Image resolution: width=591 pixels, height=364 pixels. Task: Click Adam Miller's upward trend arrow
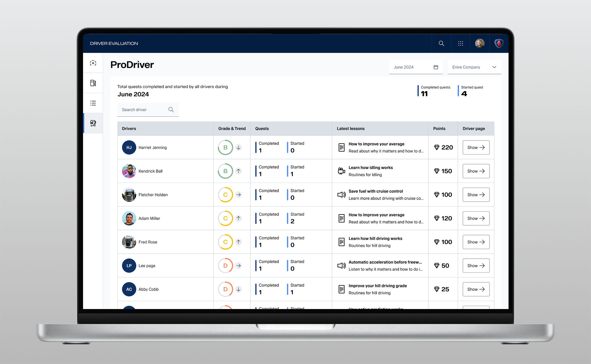click(x=238, y=218)
